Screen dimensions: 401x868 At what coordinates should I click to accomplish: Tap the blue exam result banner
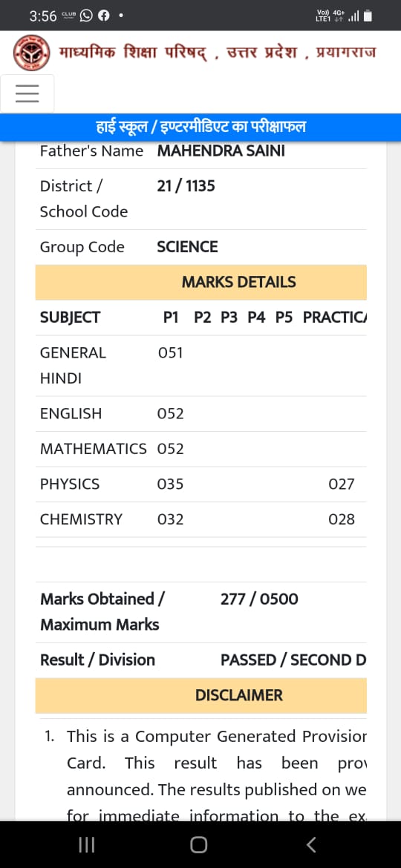click(200, 128)
